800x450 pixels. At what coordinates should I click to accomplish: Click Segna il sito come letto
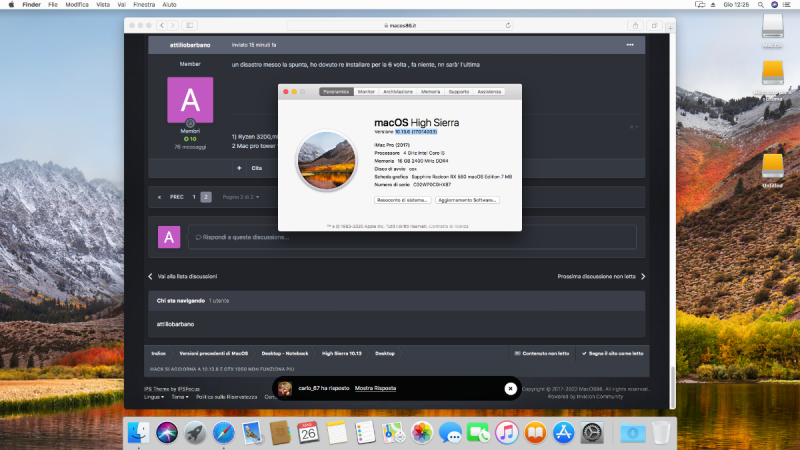[613, 353]
